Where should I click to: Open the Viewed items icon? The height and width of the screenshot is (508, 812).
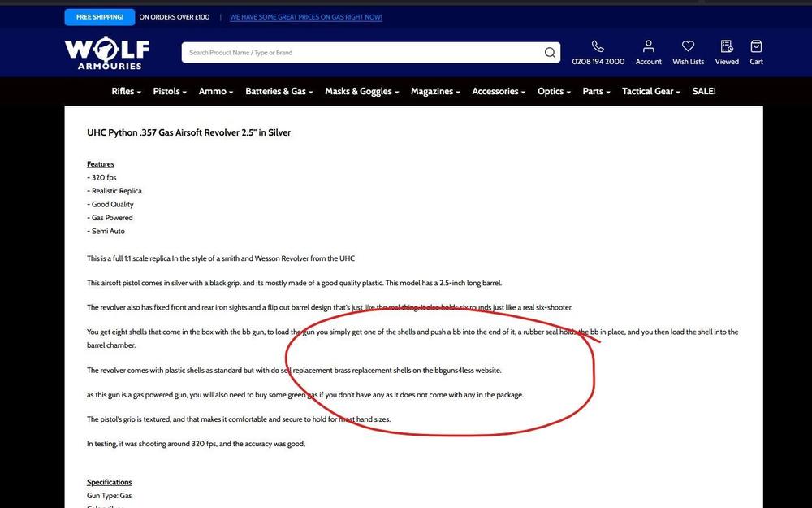coord(727,46)
